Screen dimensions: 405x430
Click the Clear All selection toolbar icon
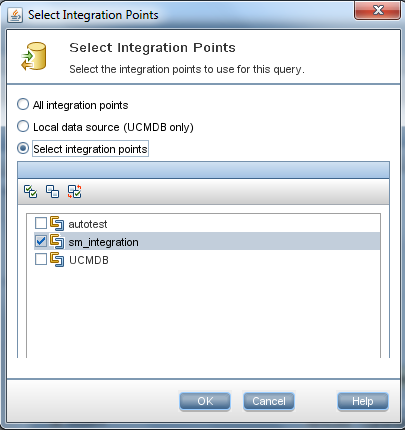coord(53,191)
